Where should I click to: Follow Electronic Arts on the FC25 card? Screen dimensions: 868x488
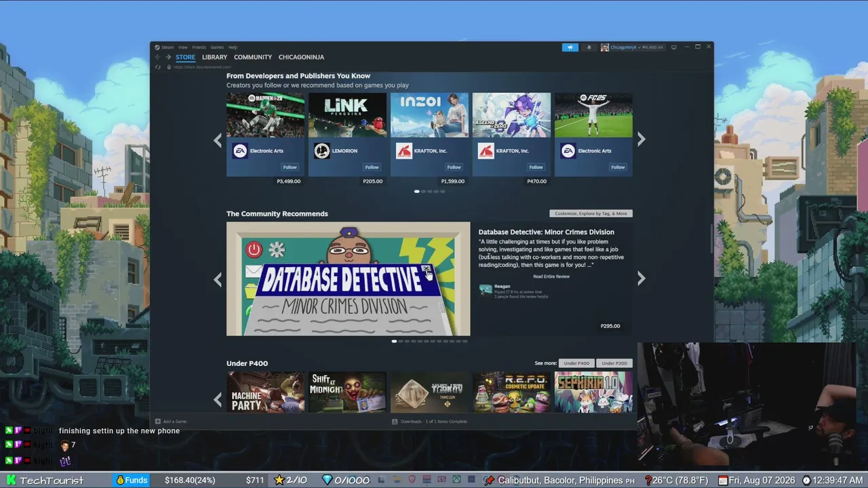click(618, 167)
